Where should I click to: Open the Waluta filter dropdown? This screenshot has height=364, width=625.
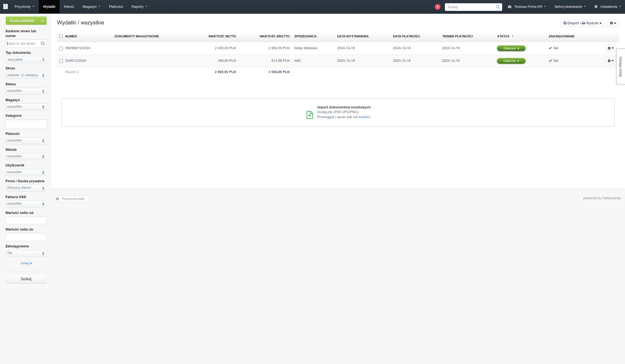[26, 156]
